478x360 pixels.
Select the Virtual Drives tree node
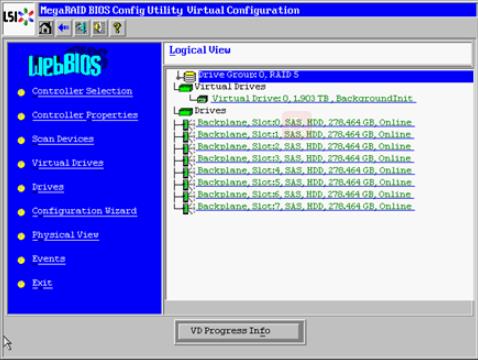click(230, 87)
